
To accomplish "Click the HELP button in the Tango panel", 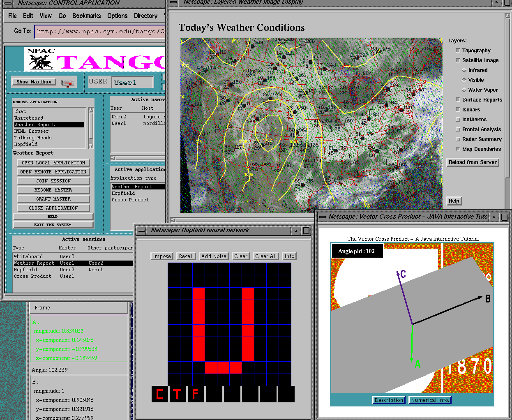I will 53,217.
